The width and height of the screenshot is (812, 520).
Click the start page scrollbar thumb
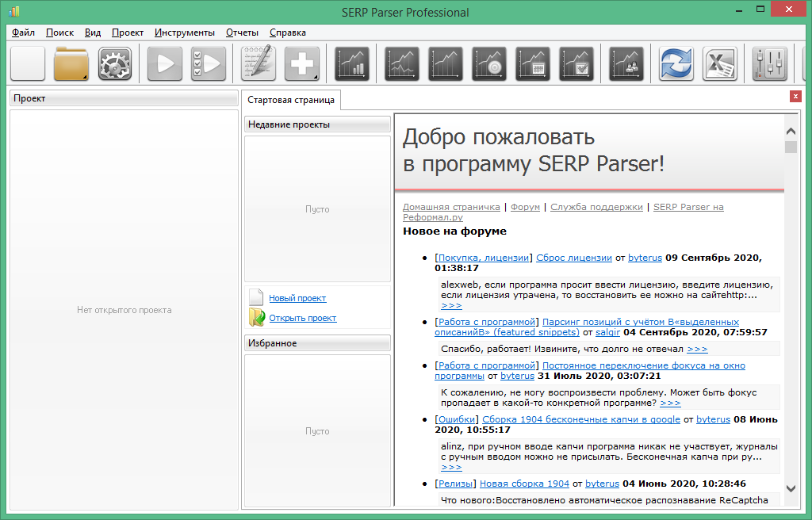pyautogui.click(x=791, y=147)
